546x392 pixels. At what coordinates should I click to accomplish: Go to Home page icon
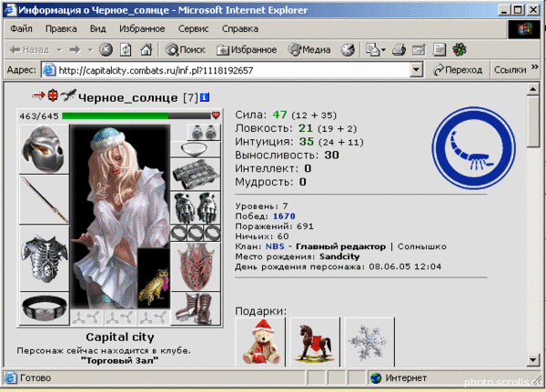147,50
